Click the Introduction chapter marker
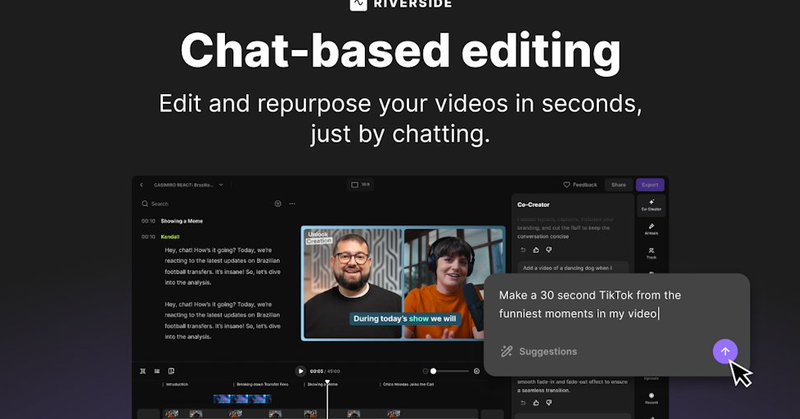The height and width of the screenshot is (419, 800). click(176, 384)
